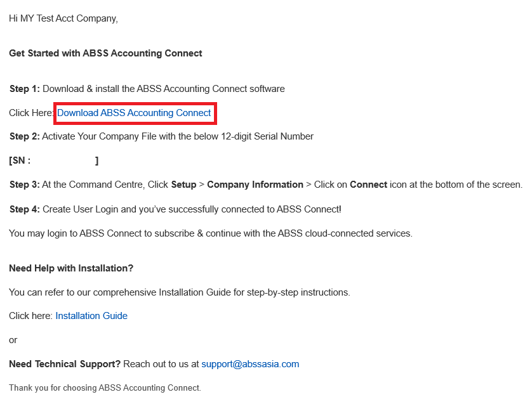Click the bold "Step 3:" label
Screen dimensions: 532x404
pos(25,185)
